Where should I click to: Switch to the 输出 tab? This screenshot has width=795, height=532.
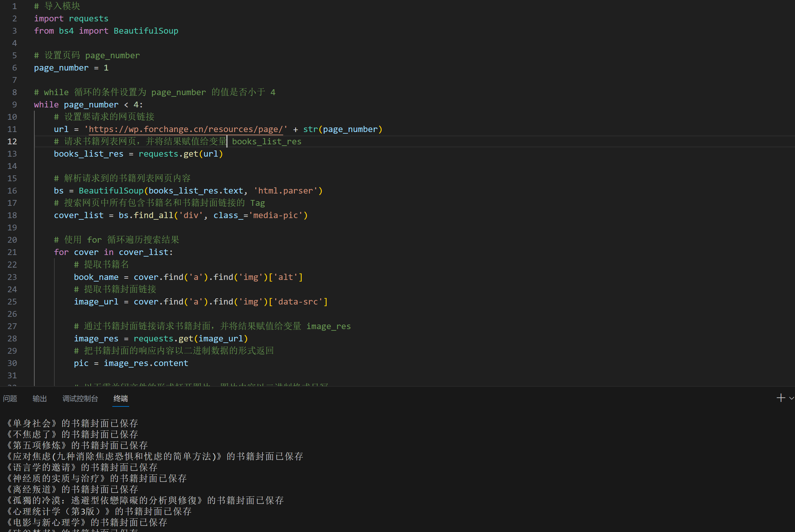40,399
